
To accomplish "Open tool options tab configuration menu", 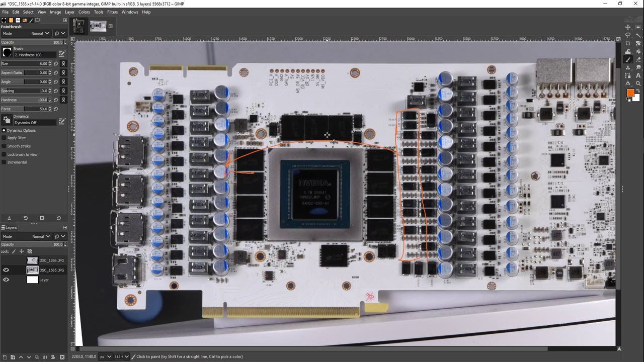I will [65, 20].
